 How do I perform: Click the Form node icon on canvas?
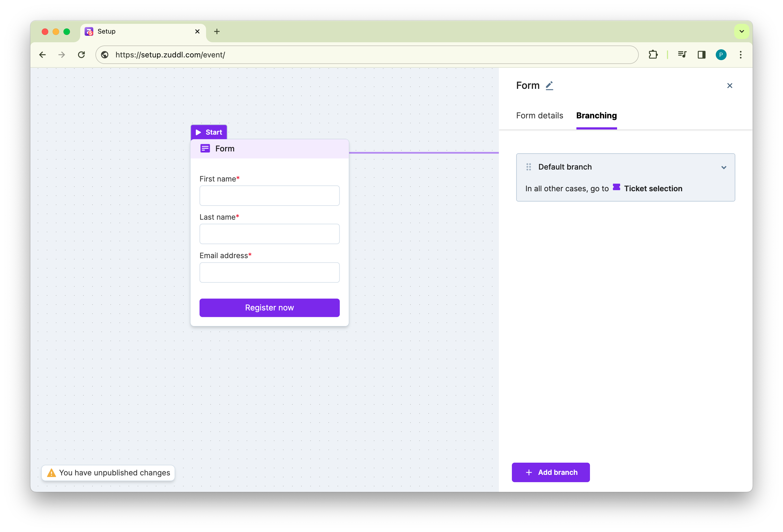coord(205,148)
